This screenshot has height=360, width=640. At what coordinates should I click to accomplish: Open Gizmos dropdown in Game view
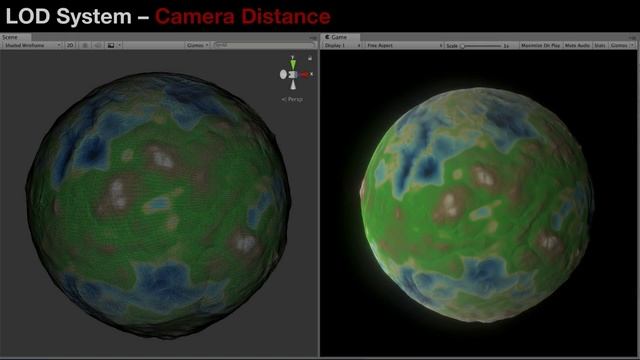click(x=622, y=45)
